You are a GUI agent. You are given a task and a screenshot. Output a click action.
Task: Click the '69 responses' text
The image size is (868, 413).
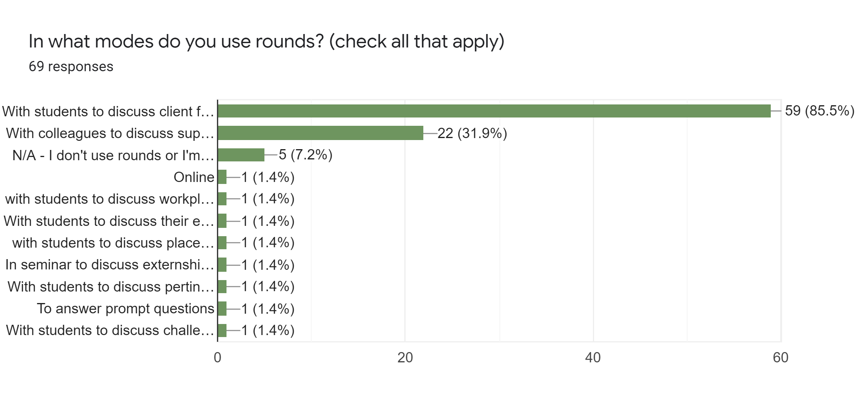click(71, 66)
